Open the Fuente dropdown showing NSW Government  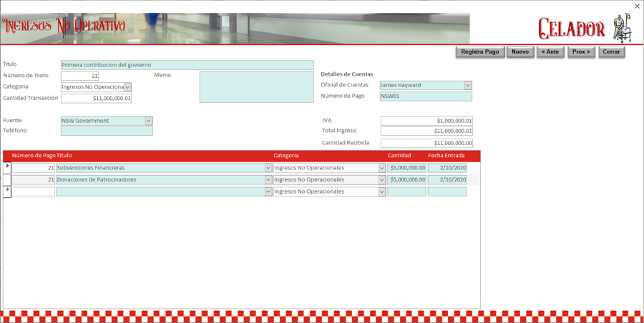[149, 121]
